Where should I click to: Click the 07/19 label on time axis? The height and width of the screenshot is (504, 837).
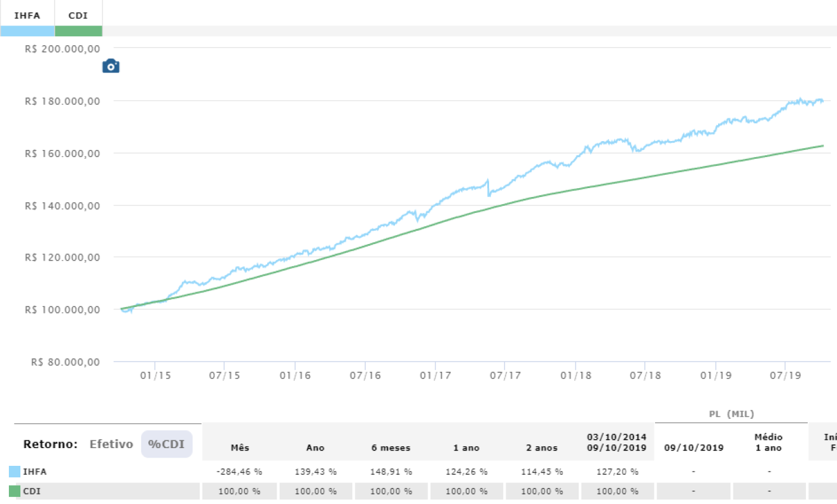click(785, 375)
